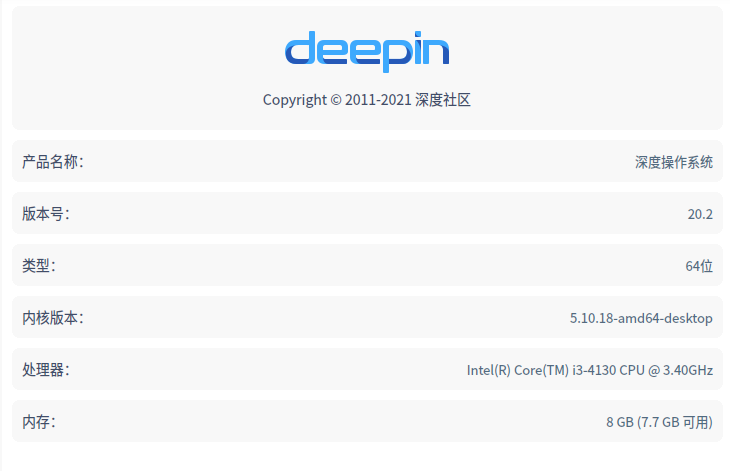Select the memory value '8 GB (7.7 GB 可用)'
The width and height of the screenshot is (730, 471).
(659, 422)
